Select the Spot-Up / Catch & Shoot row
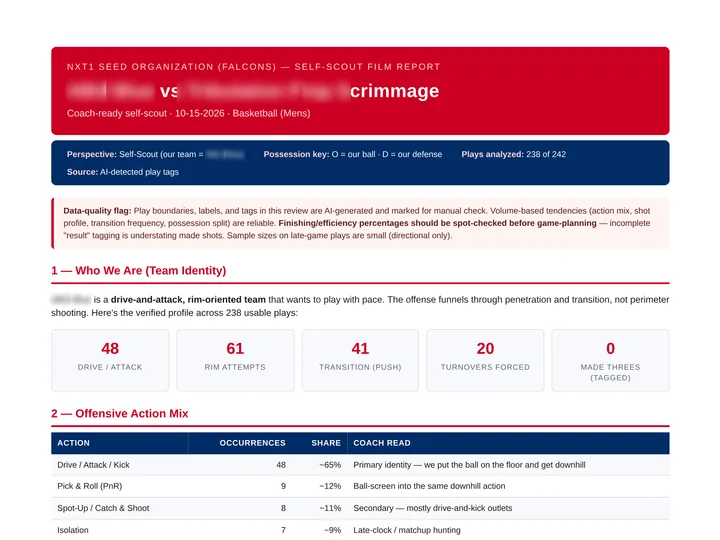The height and width of the screenshot is (540, 720). coord(360,508)
